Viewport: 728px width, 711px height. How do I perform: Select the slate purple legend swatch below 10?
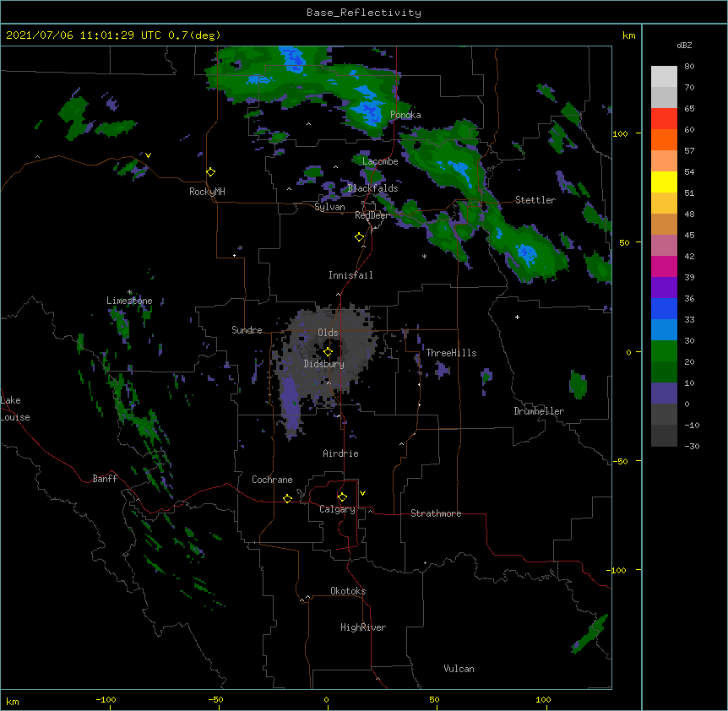tap(664, 393)
